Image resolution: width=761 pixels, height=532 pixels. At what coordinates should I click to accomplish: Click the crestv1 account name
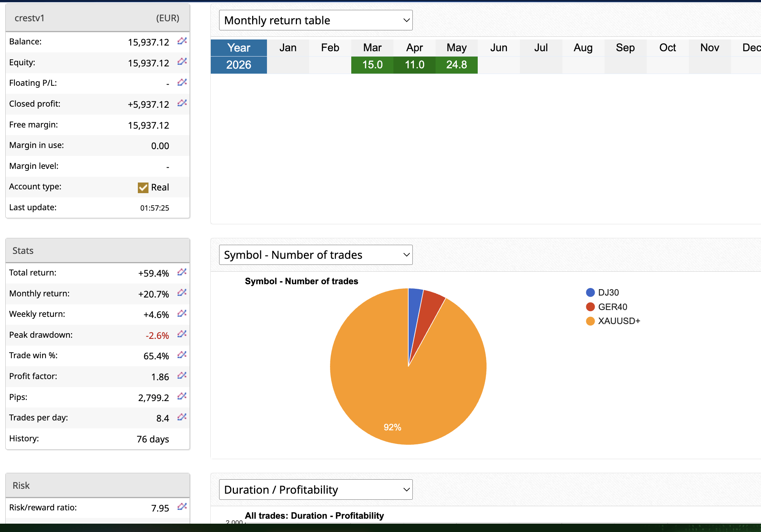(x=30, y=18)
